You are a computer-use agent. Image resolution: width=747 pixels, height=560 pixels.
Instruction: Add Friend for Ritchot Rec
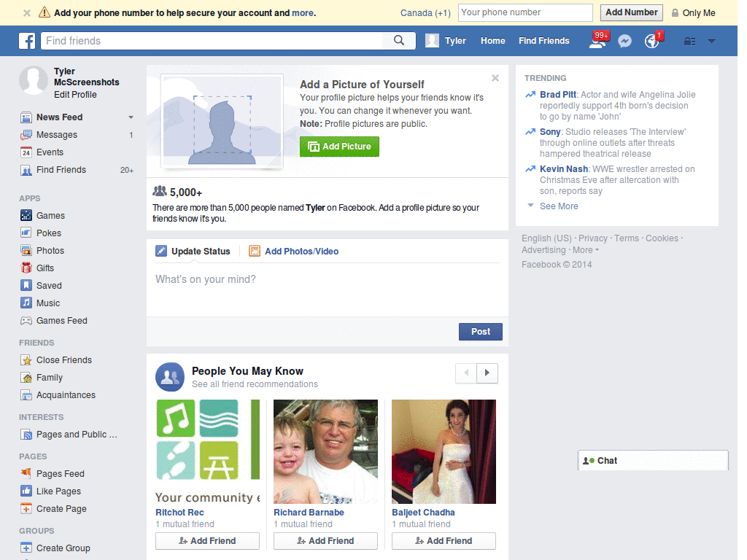207,541
